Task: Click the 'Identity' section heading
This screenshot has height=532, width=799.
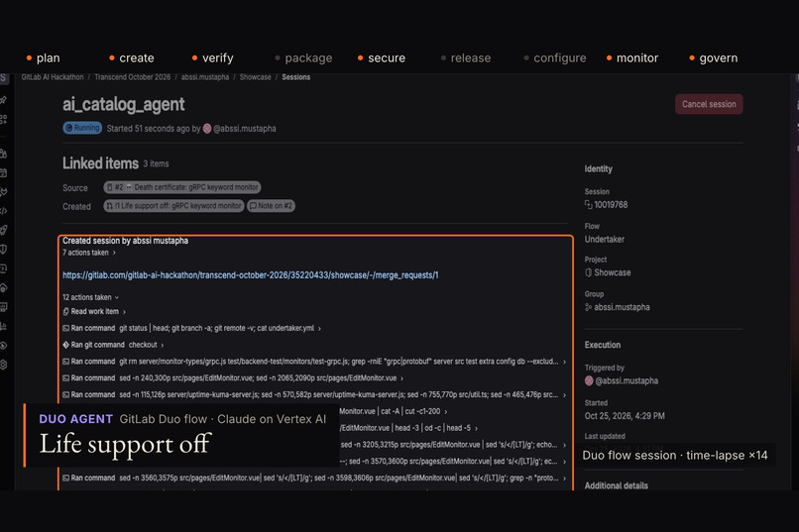Action: (598, 169)
